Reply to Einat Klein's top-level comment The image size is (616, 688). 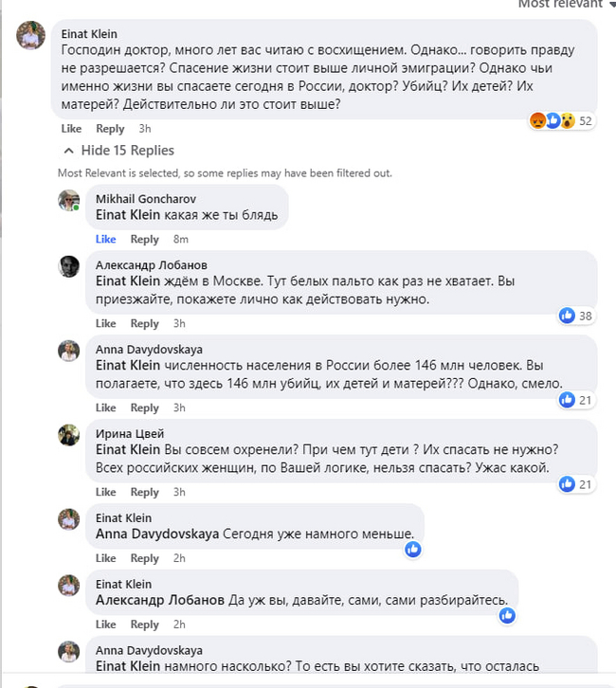110,129
